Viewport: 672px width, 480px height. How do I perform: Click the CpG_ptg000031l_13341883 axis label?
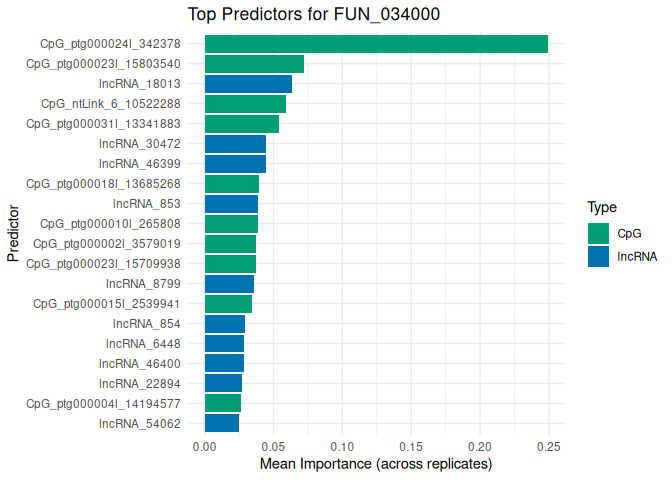point(103,124)
